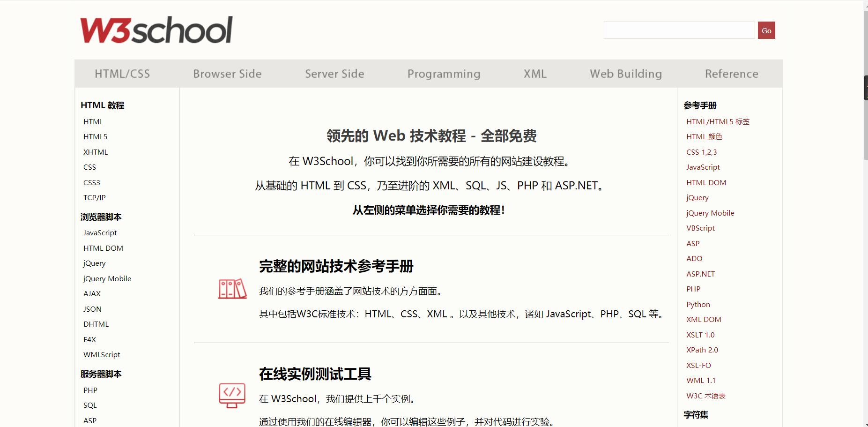Open the HTML/CSS menu
This screenshot has height=427, width=868.
(x=122, y=74)
